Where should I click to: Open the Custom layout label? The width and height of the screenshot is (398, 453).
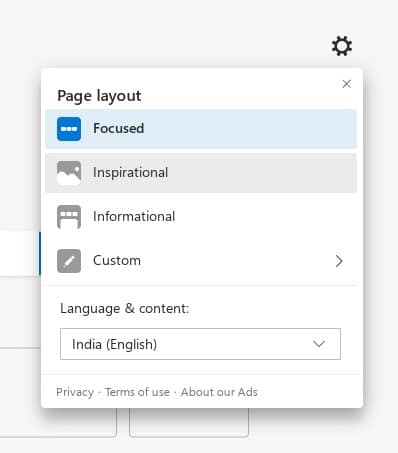(117, 260)
